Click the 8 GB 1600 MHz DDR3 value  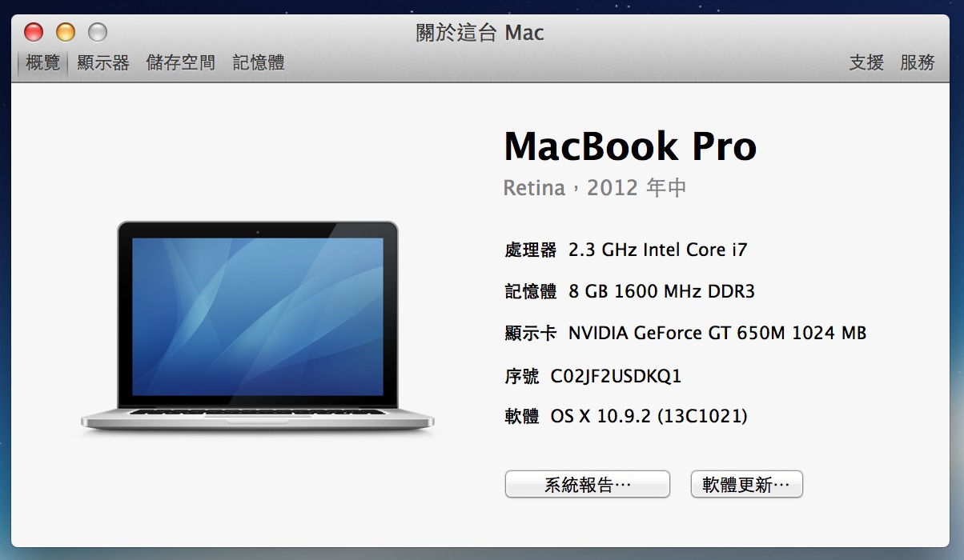pyautogui.click(x=662, y=291)
